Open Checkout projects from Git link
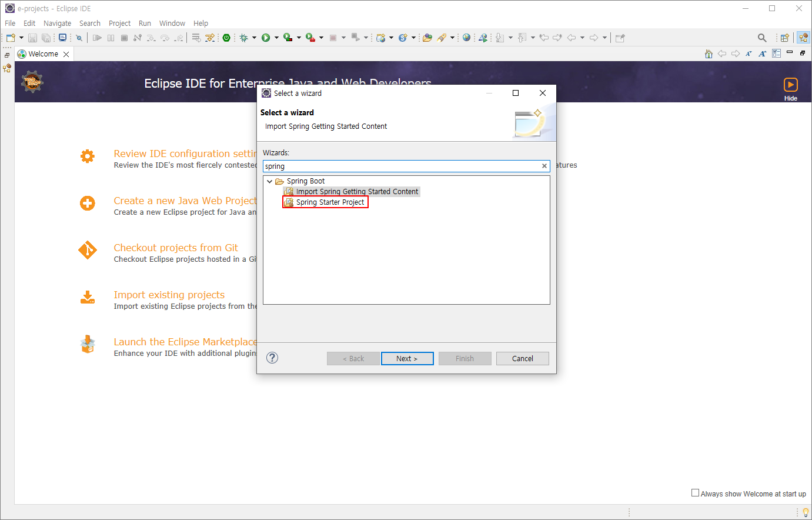Viewport: 812px width, 520px height. [x=176, y=248]
